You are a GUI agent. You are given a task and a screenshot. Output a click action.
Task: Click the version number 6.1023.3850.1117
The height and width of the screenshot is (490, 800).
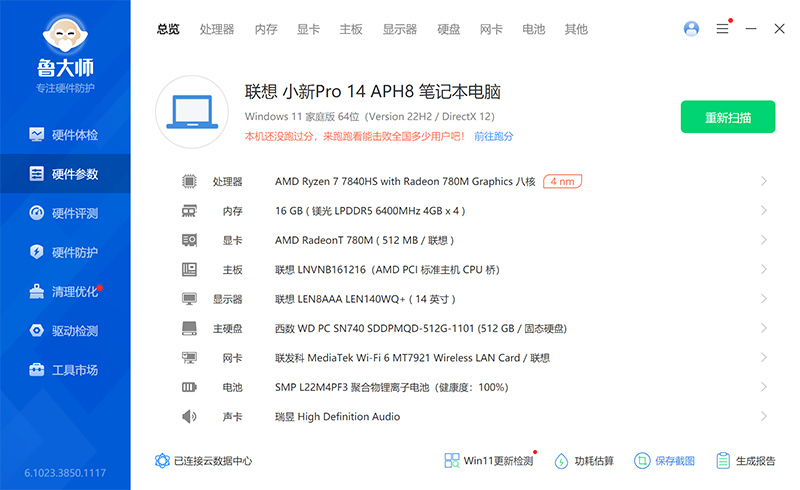click(65, 473)
